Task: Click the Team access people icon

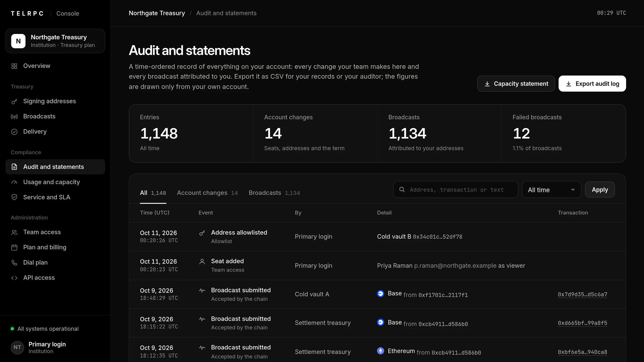Action: [x=14, y=232]
